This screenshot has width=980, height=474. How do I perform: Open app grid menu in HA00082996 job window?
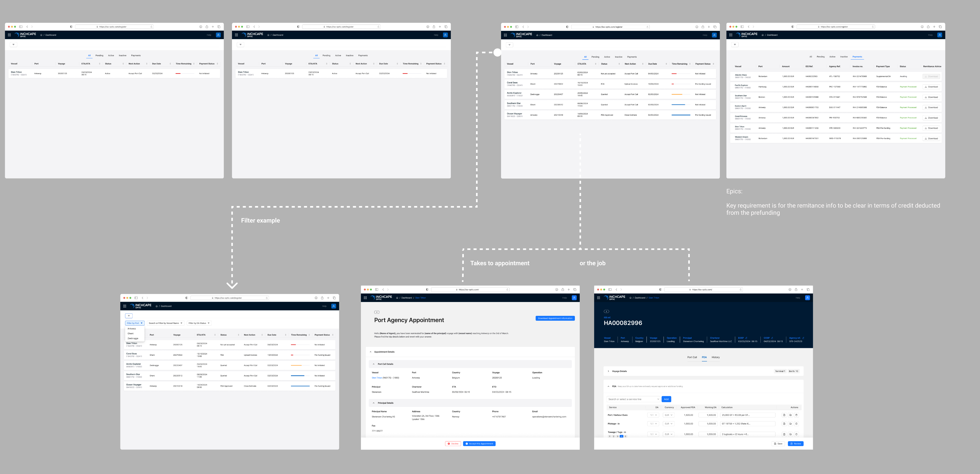pos(598,298)
